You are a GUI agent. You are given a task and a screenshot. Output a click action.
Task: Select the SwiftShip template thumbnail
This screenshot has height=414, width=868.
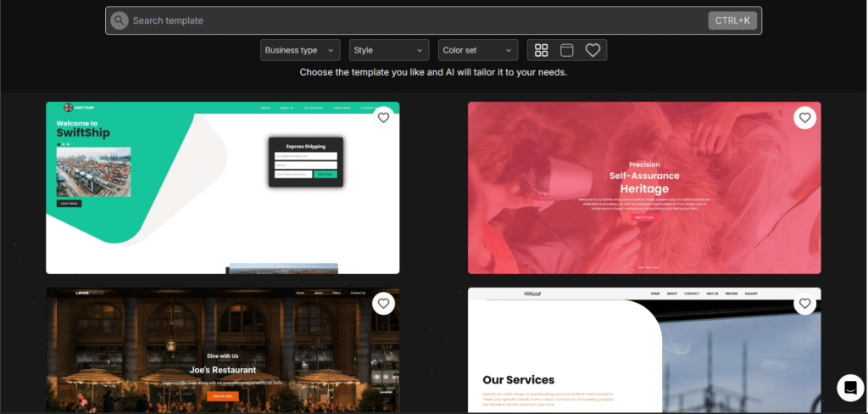[223, 187]
